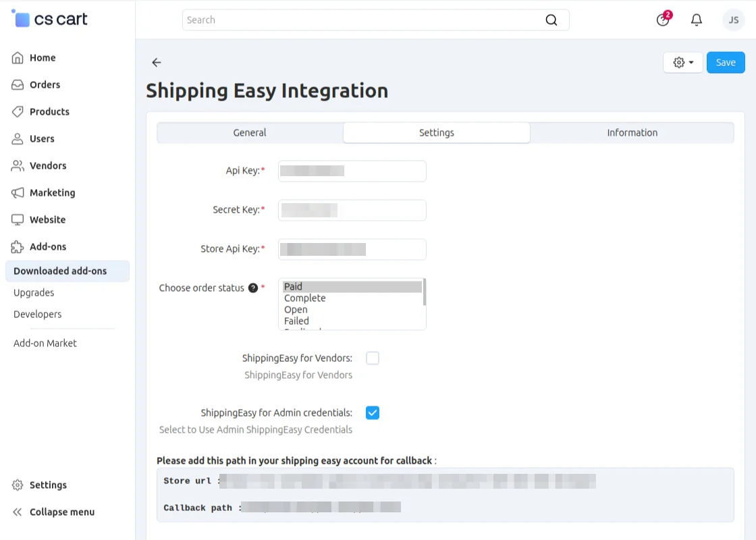Open the Information tab
The width and height of the screenshot is (756, 540).
point(632,132)
